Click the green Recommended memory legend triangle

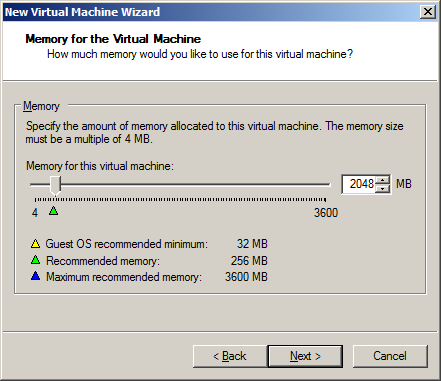coord(35,260)
